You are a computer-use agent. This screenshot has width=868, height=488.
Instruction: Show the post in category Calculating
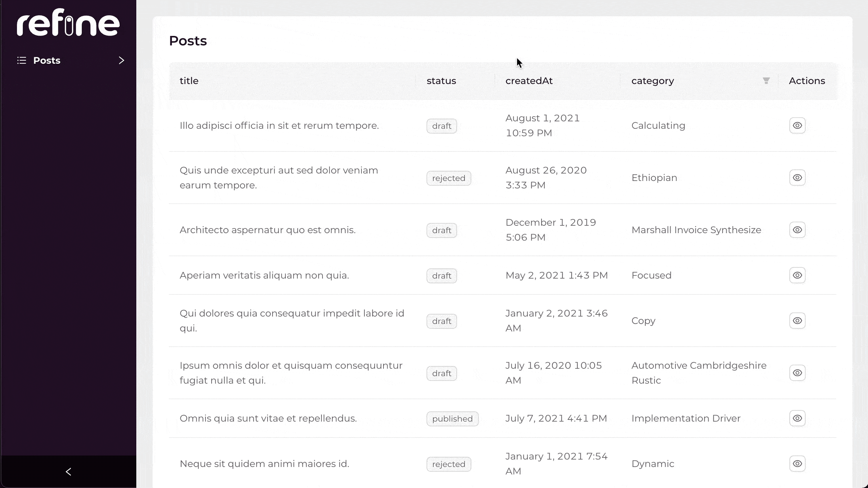tap(797, 126)
